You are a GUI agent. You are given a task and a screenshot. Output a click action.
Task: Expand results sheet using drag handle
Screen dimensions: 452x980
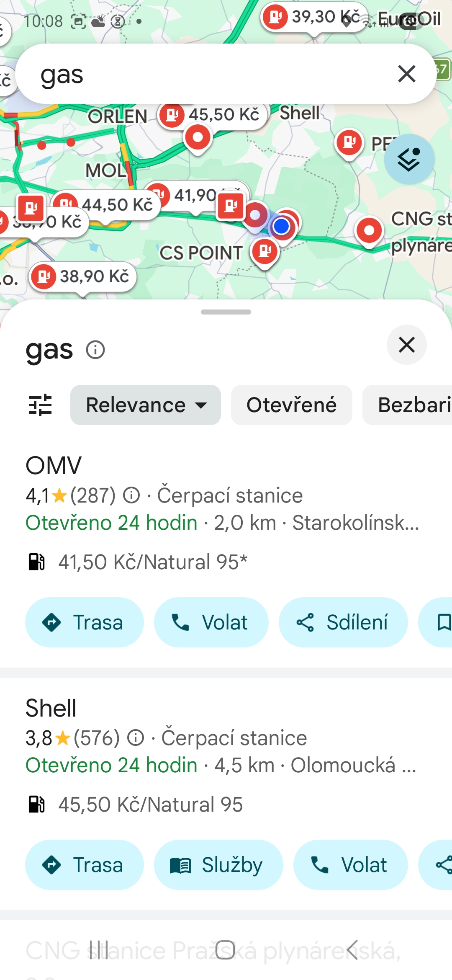[226, 312]
